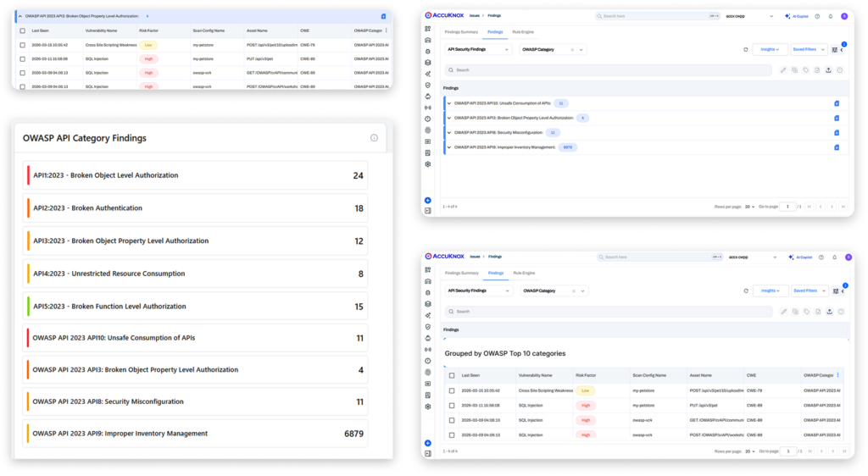
Task: Click settings gear in lower window sidebar
Action: [428, 407]
